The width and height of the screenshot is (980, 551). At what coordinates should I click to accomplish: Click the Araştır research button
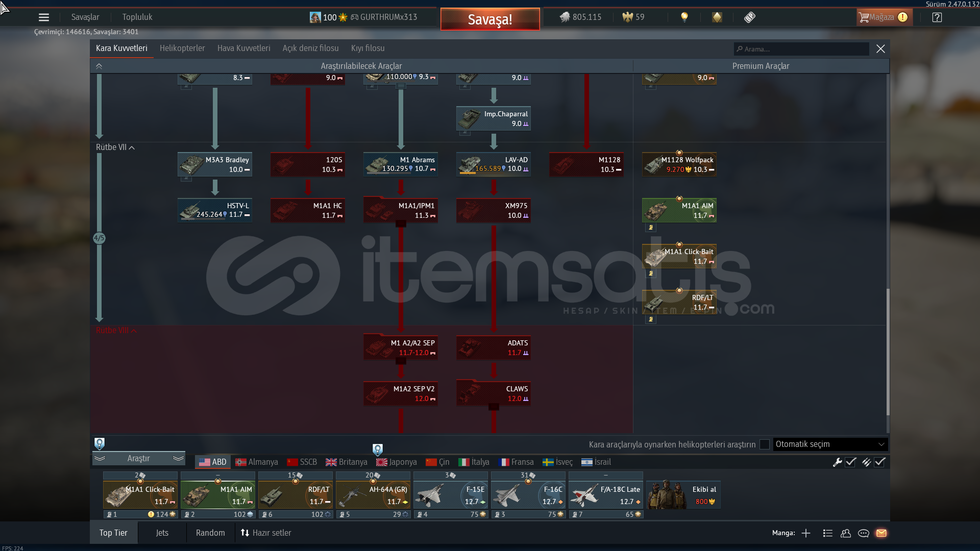pos(138,459)
